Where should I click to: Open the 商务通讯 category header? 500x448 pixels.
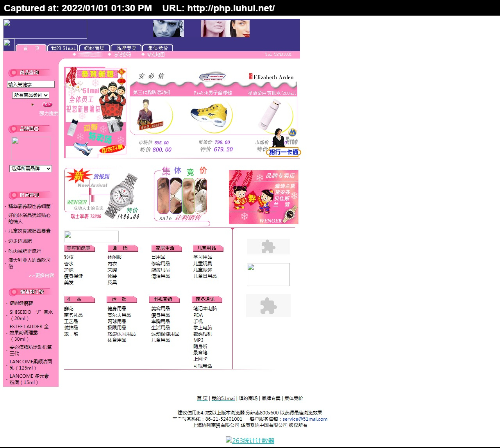[x=207, y=299]
